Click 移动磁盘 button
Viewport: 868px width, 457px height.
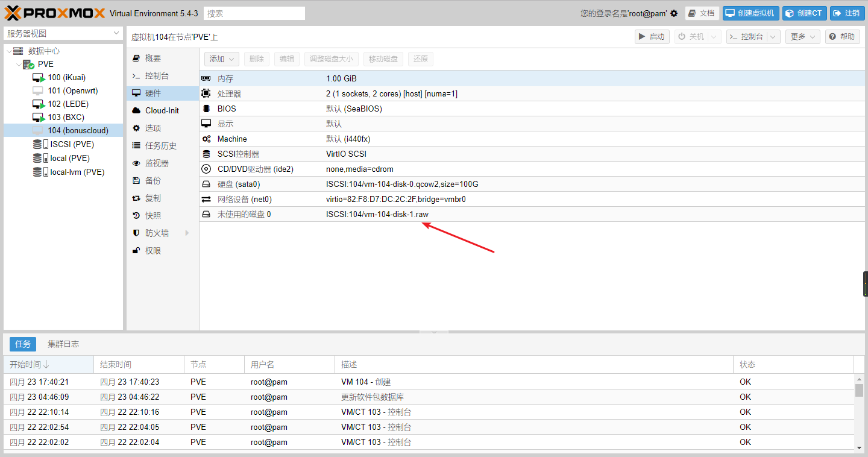tap(383, 59)
